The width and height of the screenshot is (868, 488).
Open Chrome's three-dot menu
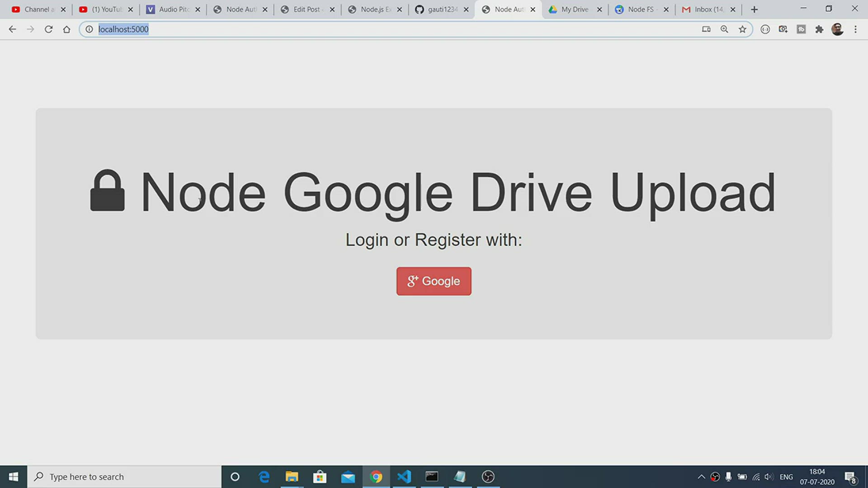(855, 29)
